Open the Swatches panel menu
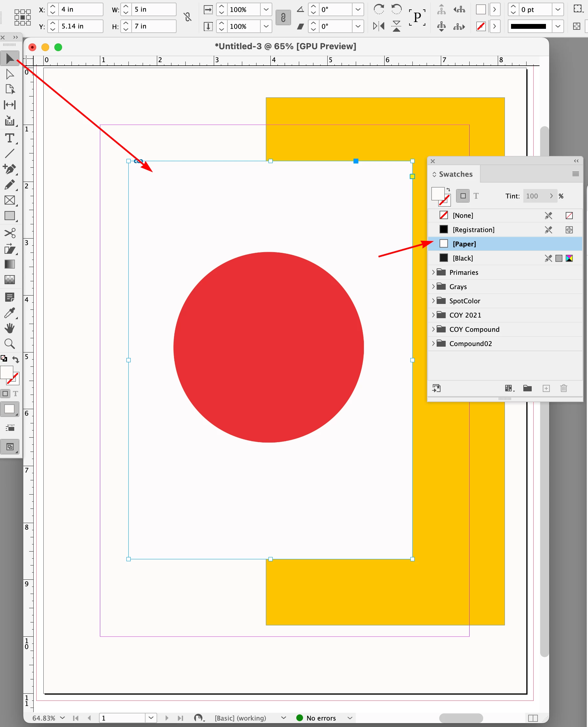Viewport: 588px width, 727px height. pos(575,174)
